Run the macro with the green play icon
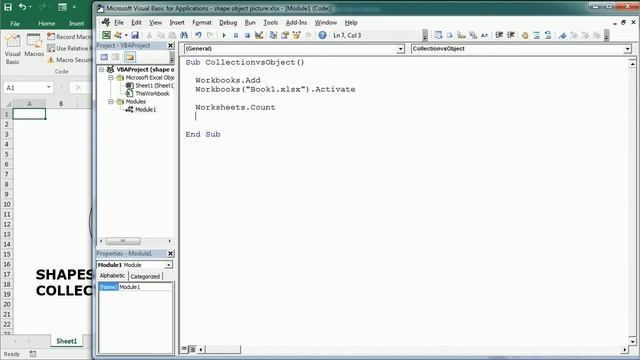 224,36
